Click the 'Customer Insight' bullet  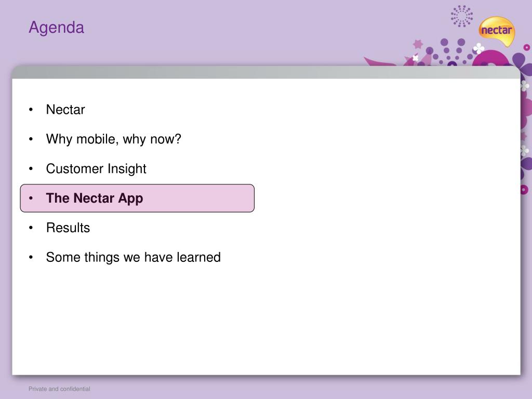point(96,169)
